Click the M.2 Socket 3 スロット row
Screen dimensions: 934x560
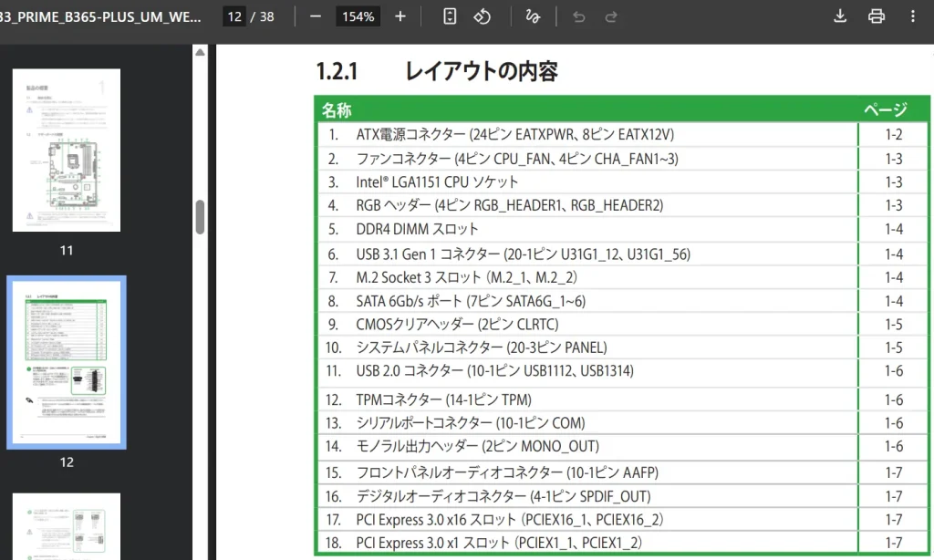click(x=466, y=277)
